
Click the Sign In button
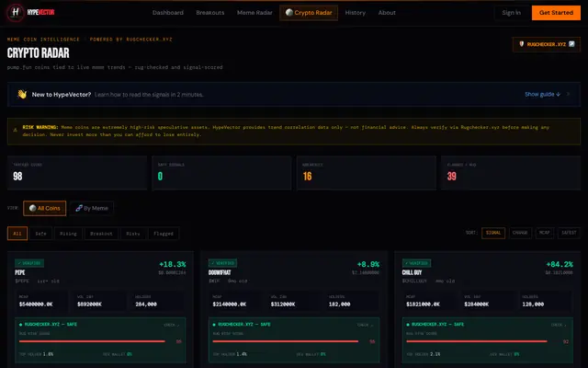[511, 13]
